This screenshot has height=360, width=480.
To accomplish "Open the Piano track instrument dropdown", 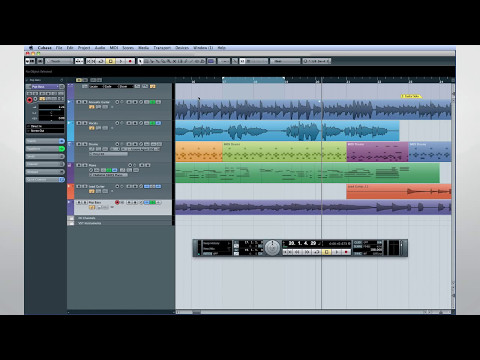I will (108, 175).
